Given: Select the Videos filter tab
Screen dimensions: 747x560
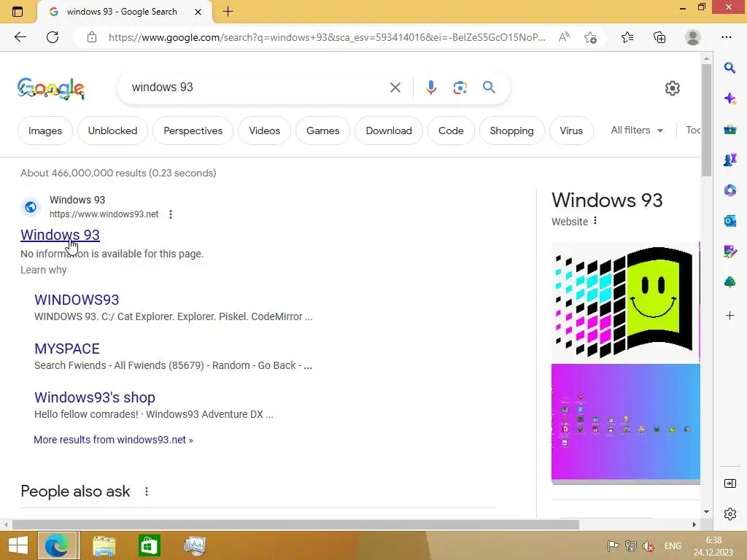Looking at the screenshot, I should coord(264,131).
